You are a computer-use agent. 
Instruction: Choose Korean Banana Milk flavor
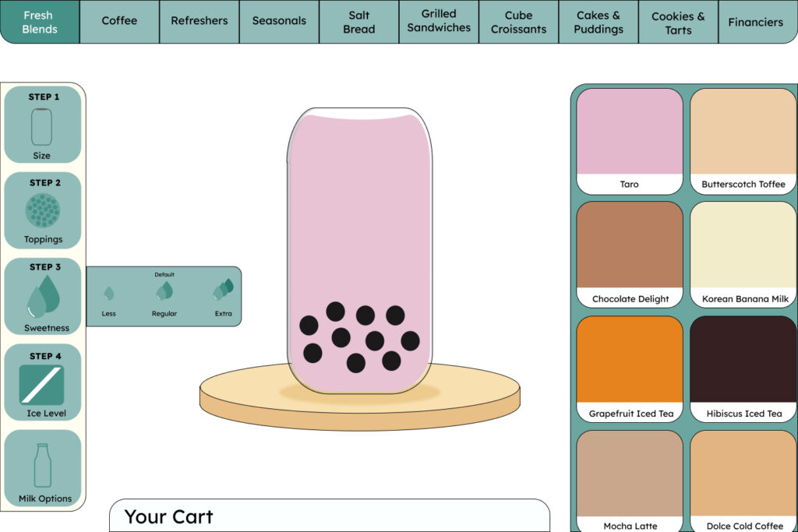coord(743,255)
